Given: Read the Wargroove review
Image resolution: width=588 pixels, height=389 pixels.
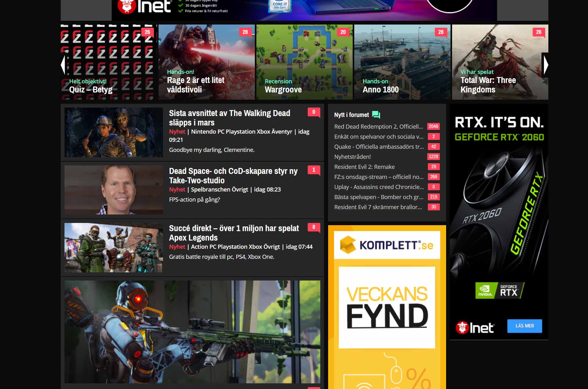Looking at the screenshot, I should pyautogui.click(x=305, y=62).
